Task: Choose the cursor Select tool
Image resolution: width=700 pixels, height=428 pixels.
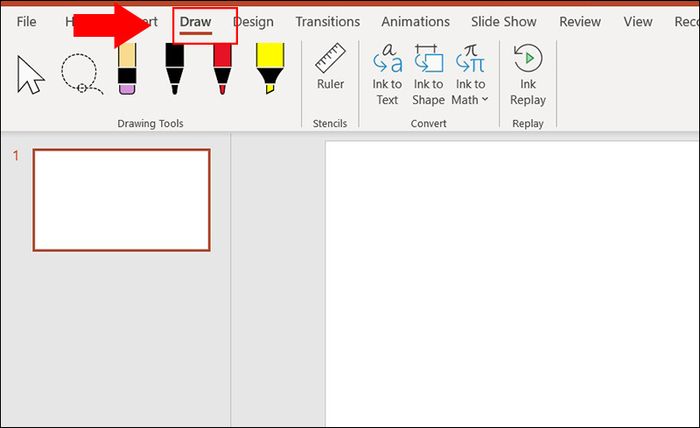Action: (x=30, y=75)
